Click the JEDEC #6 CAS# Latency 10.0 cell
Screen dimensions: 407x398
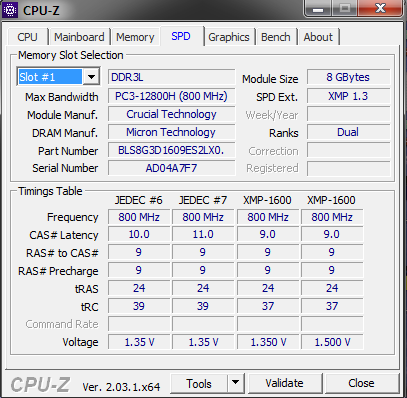(x=139, y=234)
